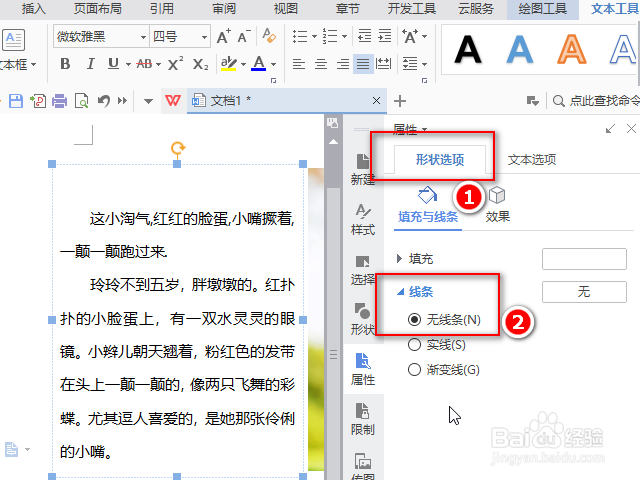This screenshot has height=480, width=640.
Task: Click the command search box 点此查找命令
Action: [596, 101]
